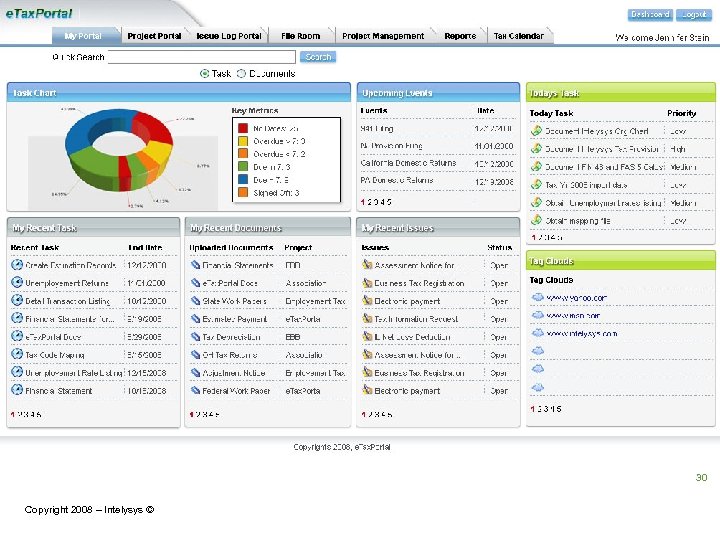Click the Financial Statements document icon
The image size is (720, 540).
(195, 265)
